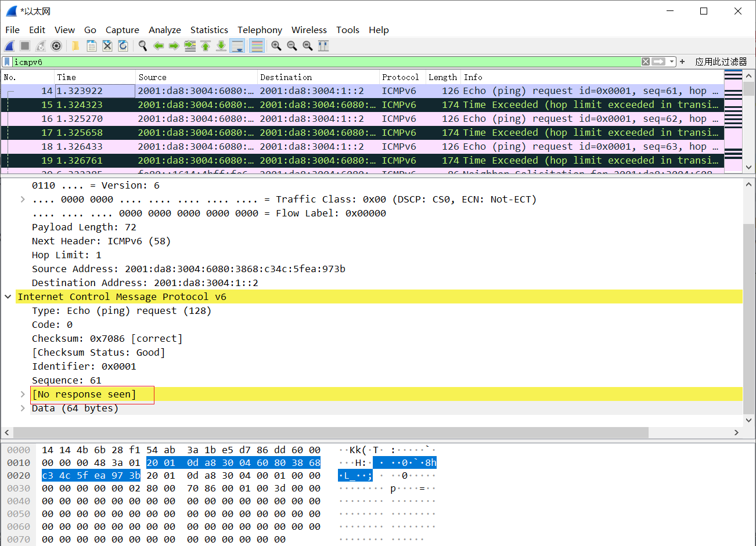
Task: Go back in packet history arrow
Action: tap(158, 46)
